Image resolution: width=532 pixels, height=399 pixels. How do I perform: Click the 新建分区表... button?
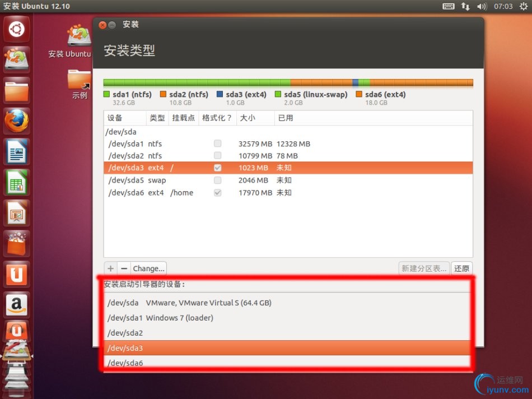tap(424, 268)
